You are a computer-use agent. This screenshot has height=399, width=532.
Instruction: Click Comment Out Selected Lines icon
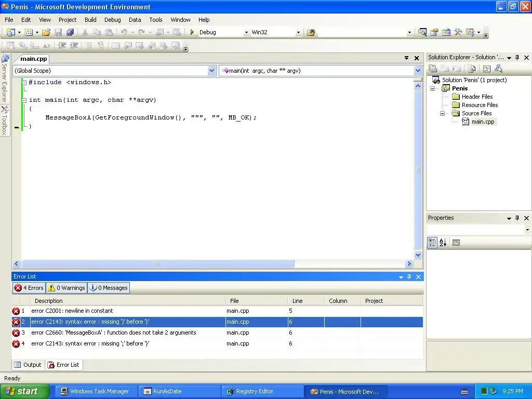tap(89, 45)
